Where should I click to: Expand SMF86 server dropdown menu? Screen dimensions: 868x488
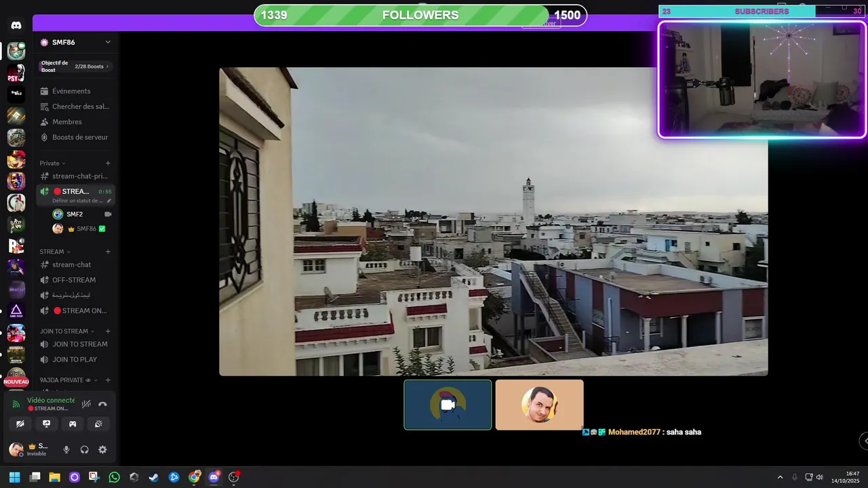click(108, 42)
